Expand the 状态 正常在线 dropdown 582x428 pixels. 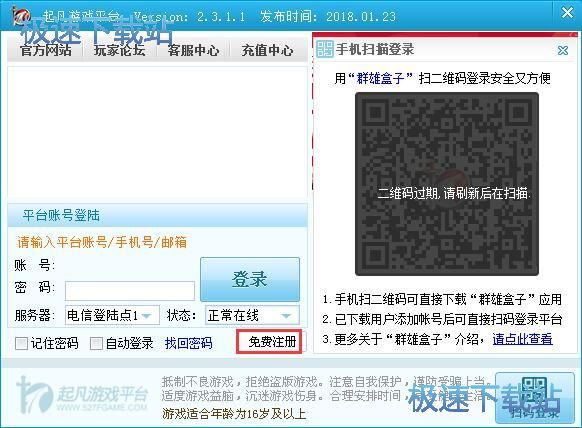252,315
